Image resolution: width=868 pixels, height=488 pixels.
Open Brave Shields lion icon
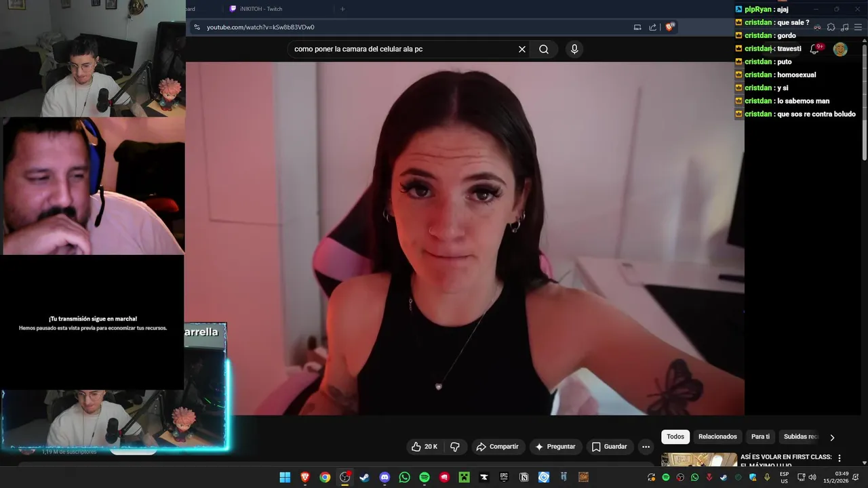coord(670,27)
